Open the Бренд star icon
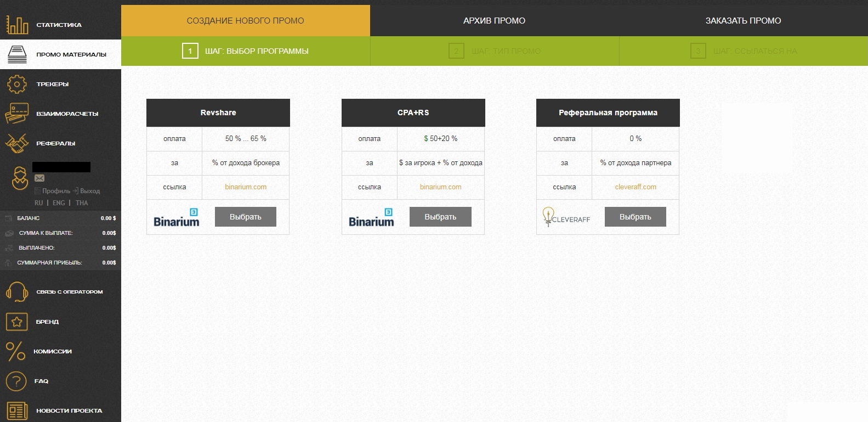868x422 pixels. tap(17, 322)
